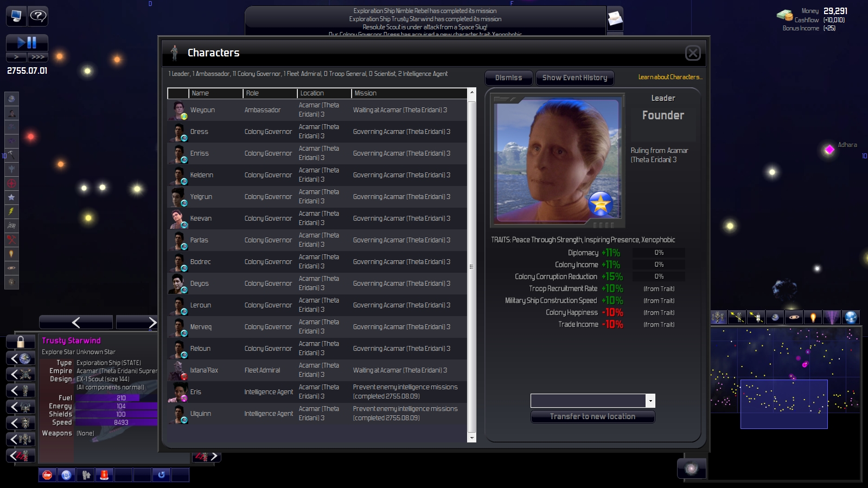
Task: Select Yelgrun in the character list
Action: pos(317,197)
